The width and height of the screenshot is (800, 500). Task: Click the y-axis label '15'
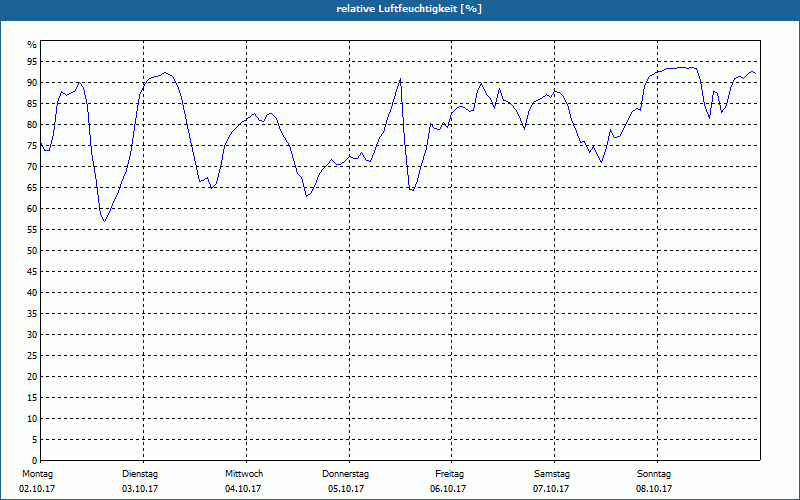(x=32, y=397)
